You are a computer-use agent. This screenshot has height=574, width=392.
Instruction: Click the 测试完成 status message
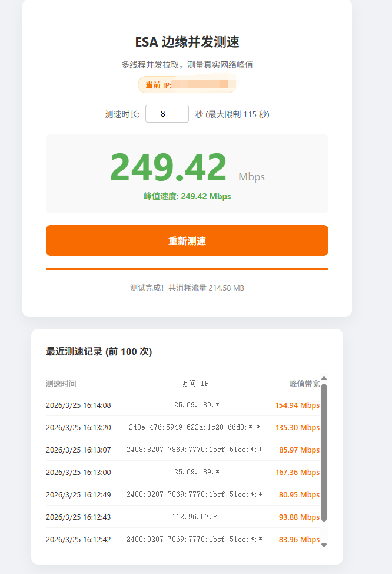(187, 288)
